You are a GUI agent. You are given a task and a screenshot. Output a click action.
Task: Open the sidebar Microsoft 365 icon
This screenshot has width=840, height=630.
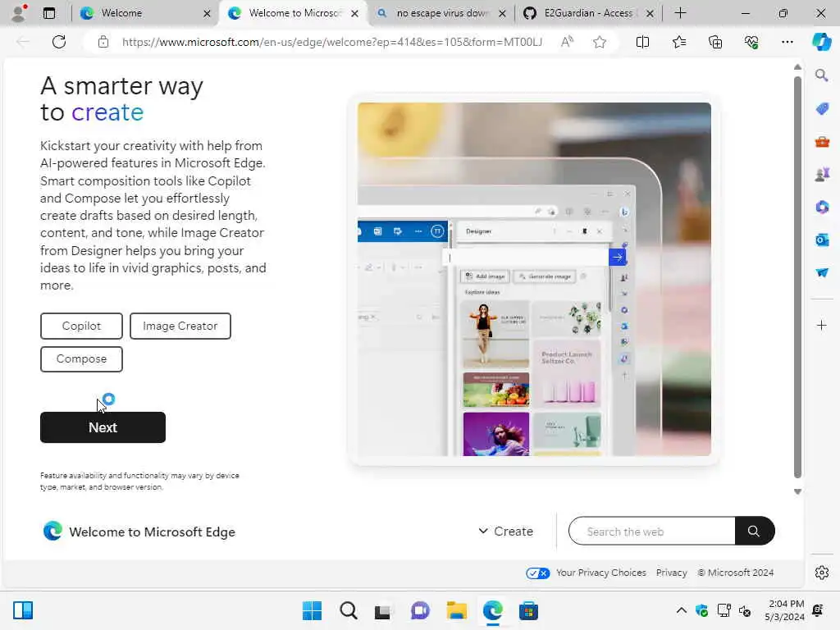pos(822,207)
